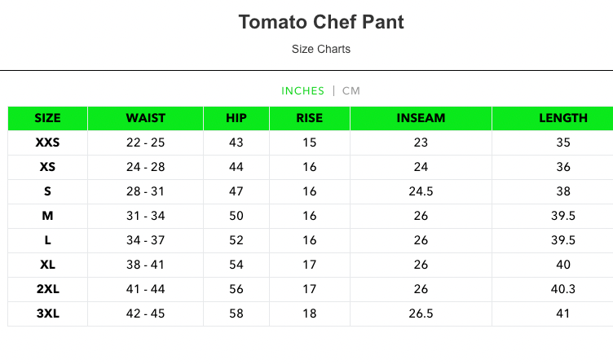Click the RISE column header
613x364 pixels.
coord(310,118)
